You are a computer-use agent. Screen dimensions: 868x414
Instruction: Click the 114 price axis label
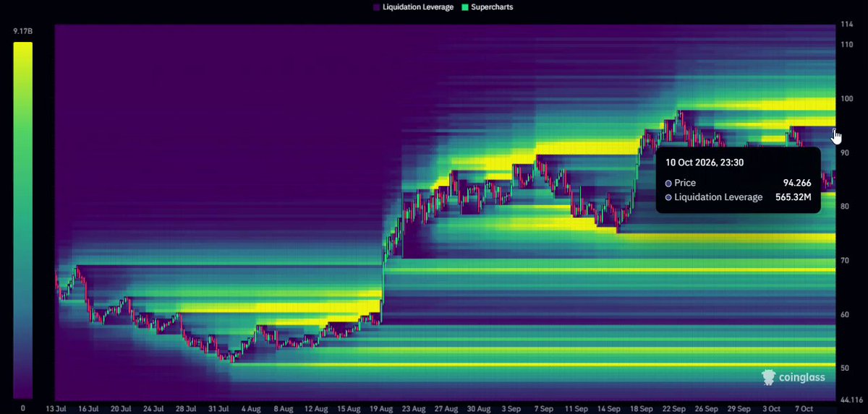coord(847,25)
